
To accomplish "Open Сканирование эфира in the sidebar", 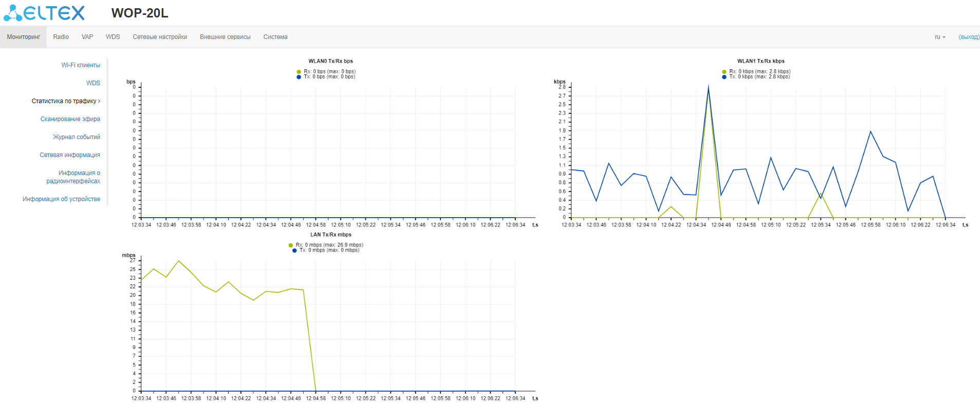I will (70, 119).
